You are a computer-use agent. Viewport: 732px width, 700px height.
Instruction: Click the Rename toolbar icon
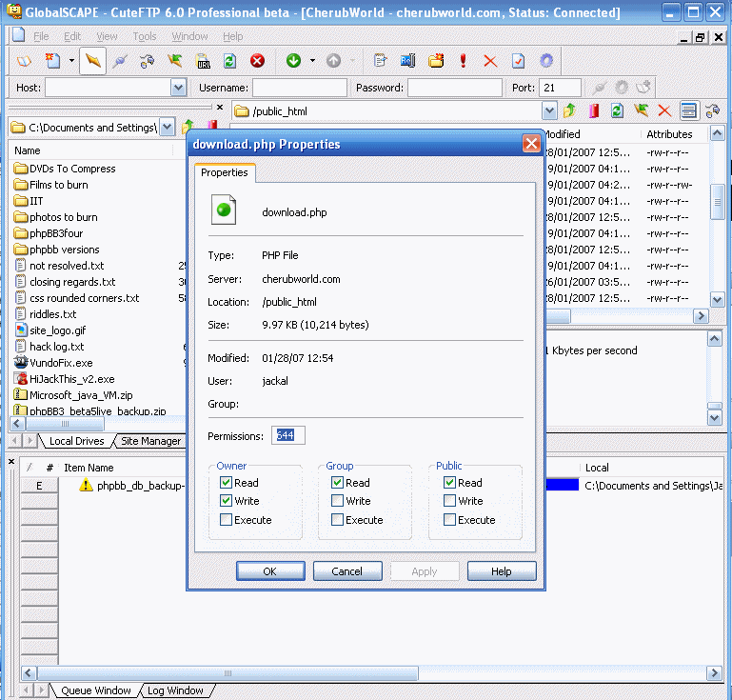(x=407, y=61)
